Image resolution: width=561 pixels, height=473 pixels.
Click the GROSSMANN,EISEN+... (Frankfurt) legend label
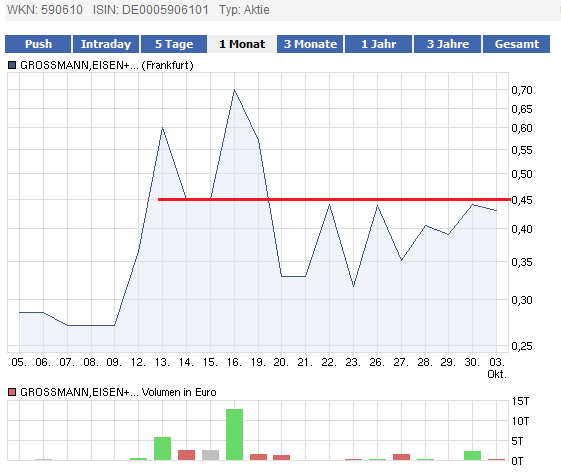click(x=107, y=65)
